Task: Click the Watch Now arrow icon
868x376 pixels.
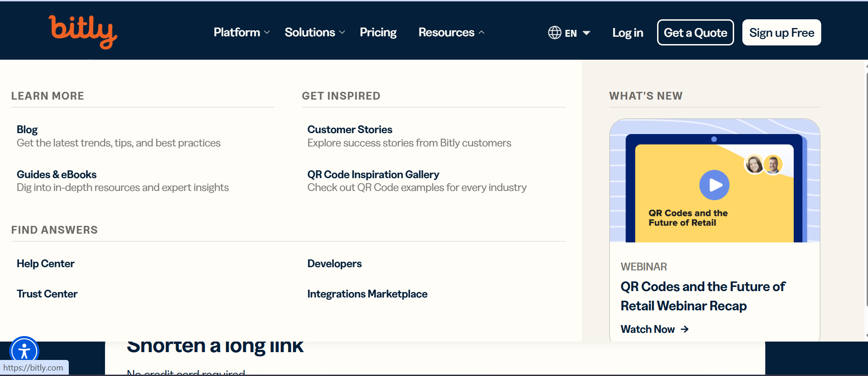Action: (x=685, y=329)
